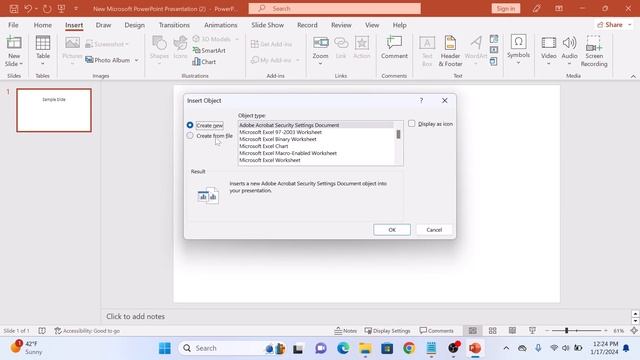The image size is (640, 360).
Task: Click the zoom out minus button
Action: tap(547, 331)
